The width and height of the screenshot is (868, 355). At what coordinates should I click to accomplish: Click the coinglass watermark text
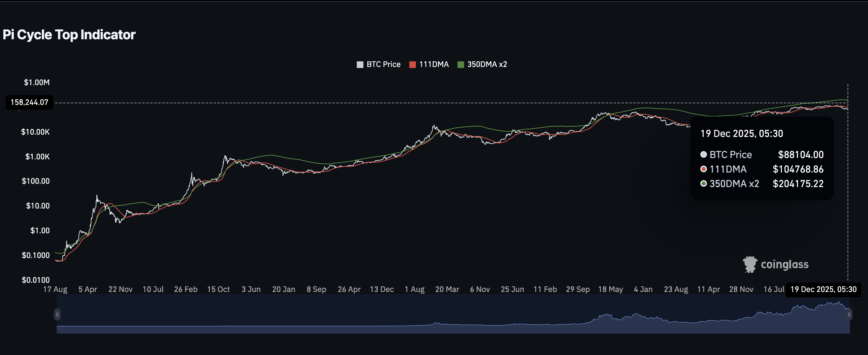coord(785,265)
